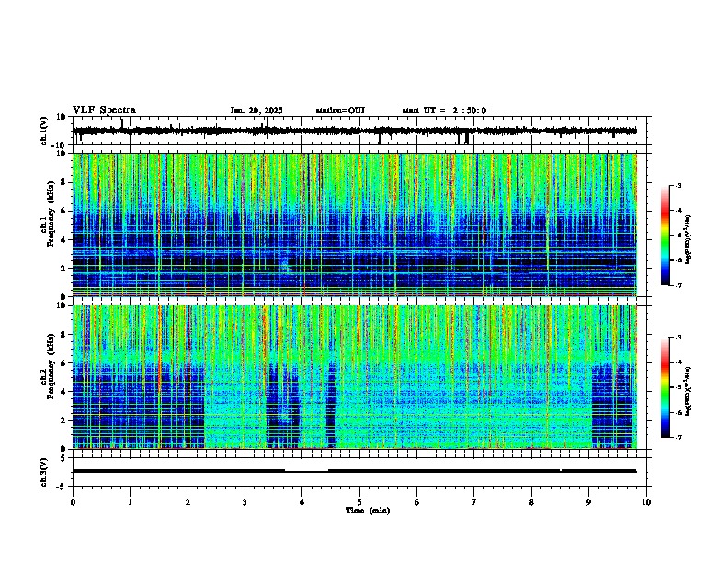Screen dimensions: 728x563
Task: Click the "7" tick on the time axis
Action: (474, 502)
